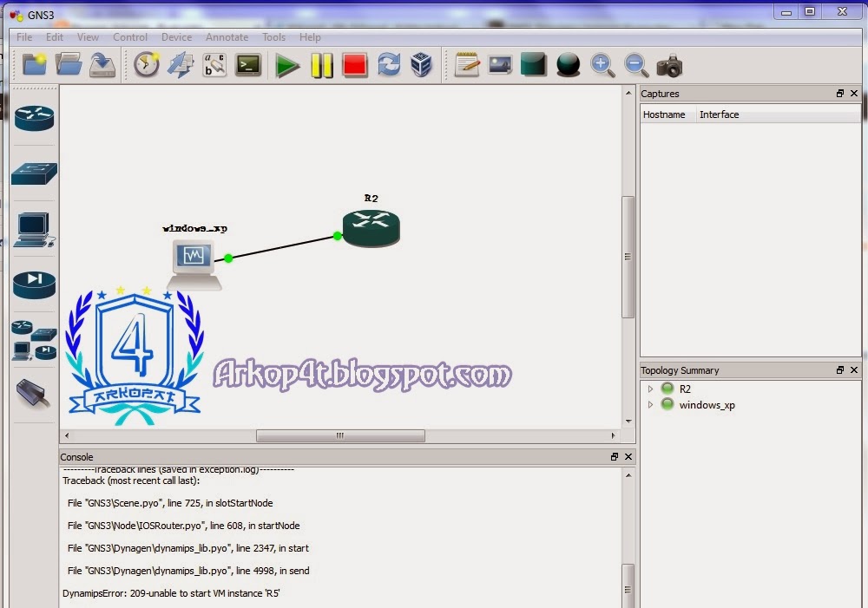Select the windows_xp host on canvas

click(x=194, y=265)
